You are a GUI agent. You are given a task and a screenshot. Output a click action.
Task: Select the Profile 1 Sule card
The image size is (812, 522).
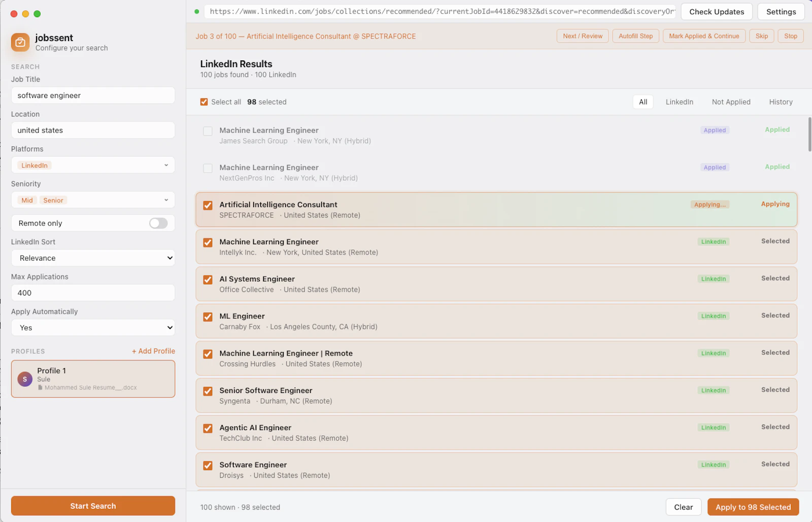click(x=93, y=379)
